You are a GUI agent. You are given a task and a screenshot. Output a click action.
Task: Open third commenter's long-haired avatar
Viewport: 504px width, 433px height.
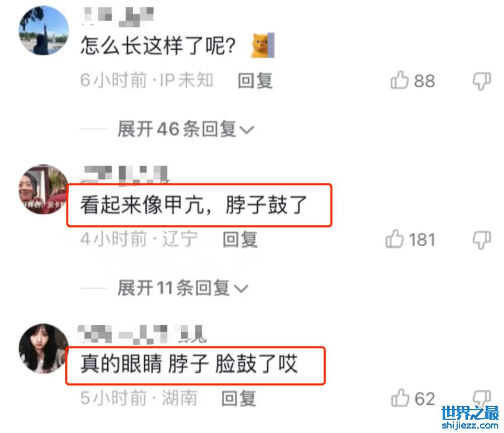[44, 348]
